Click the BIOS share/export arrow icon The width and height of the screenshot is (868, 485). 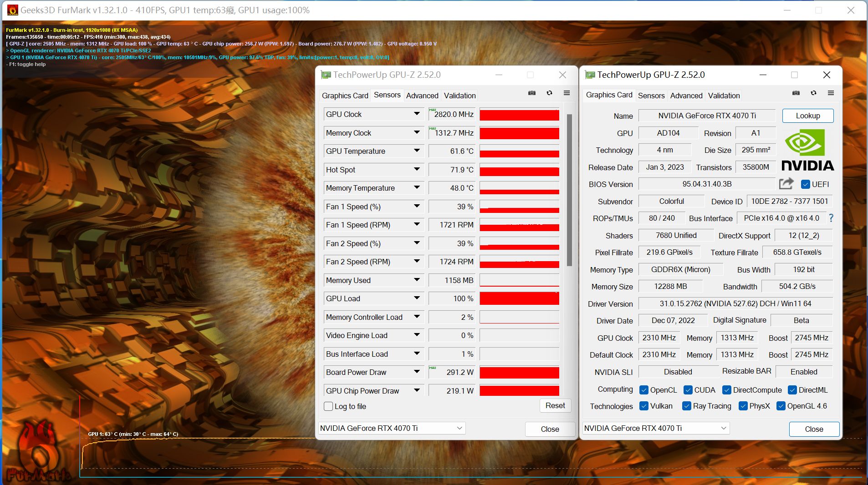point(786,183)
